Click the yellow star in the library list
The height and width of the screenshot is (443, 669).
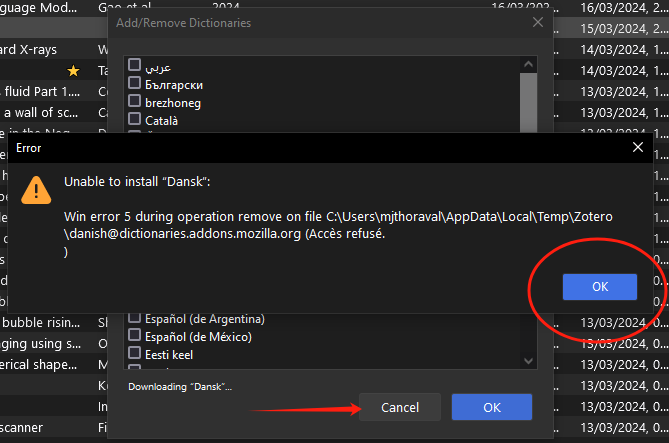[73, 71]
